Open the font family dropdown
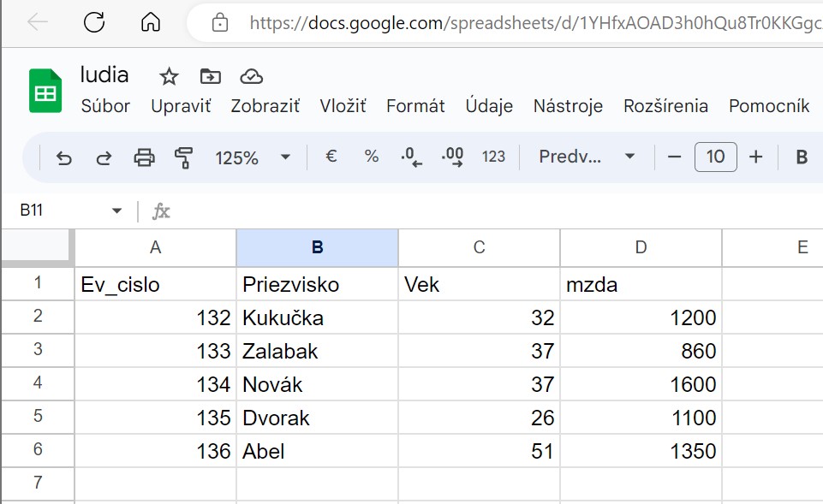 point(587,157)
